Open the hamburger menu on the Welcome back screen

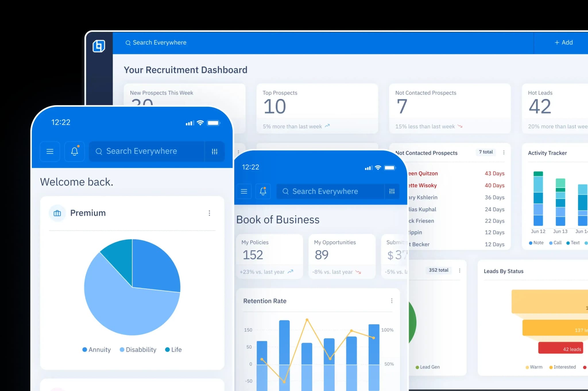click(50, 151)
